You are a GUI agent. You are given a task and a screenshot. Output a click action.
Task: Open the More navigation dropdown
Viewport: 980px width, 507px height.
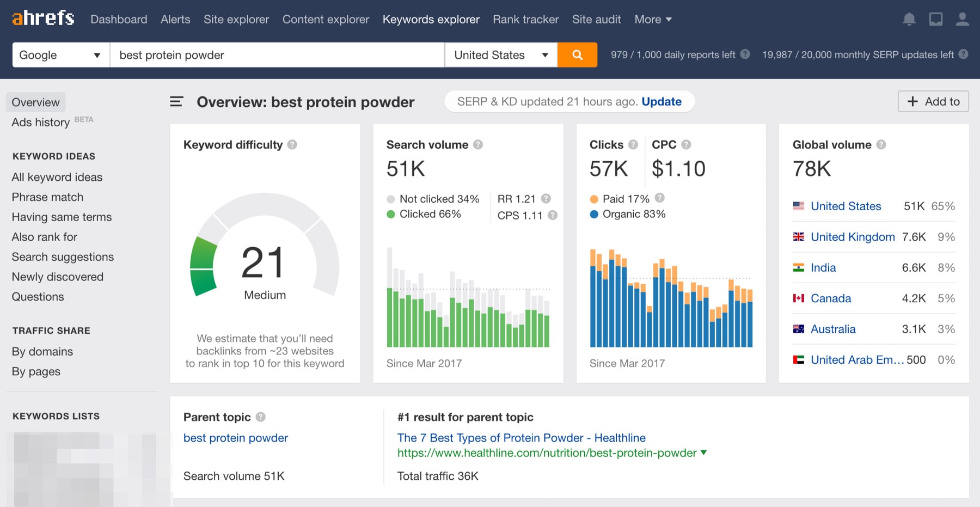[652, 19]
